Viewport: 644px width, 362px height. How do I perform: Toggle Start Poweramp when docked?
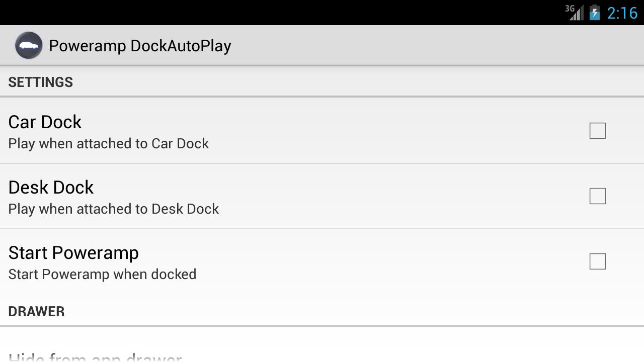tap(597, 261)
